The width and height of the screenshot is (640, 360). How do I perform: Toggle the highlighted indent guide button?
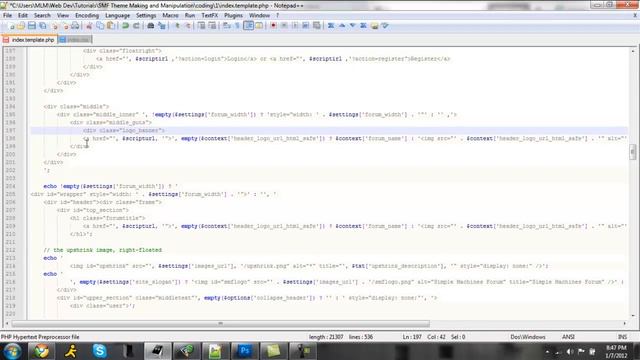[248, 26]
